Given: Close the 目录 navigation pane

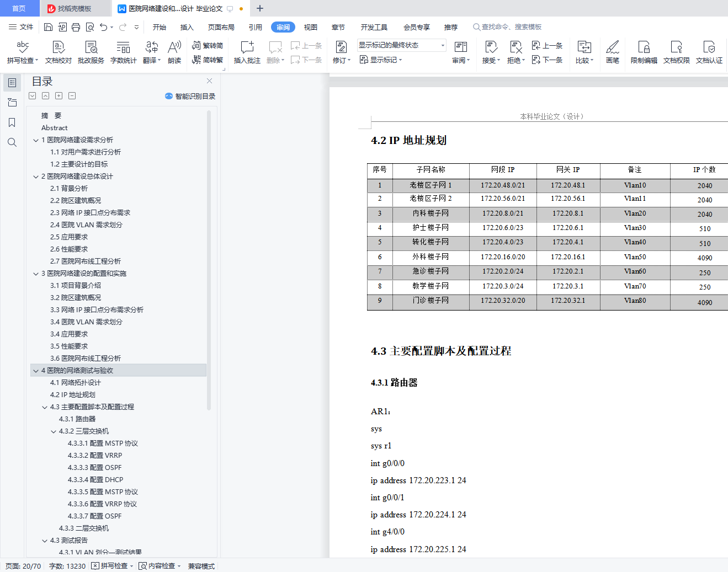Looking at the screenshot, I should click(210, 81).
